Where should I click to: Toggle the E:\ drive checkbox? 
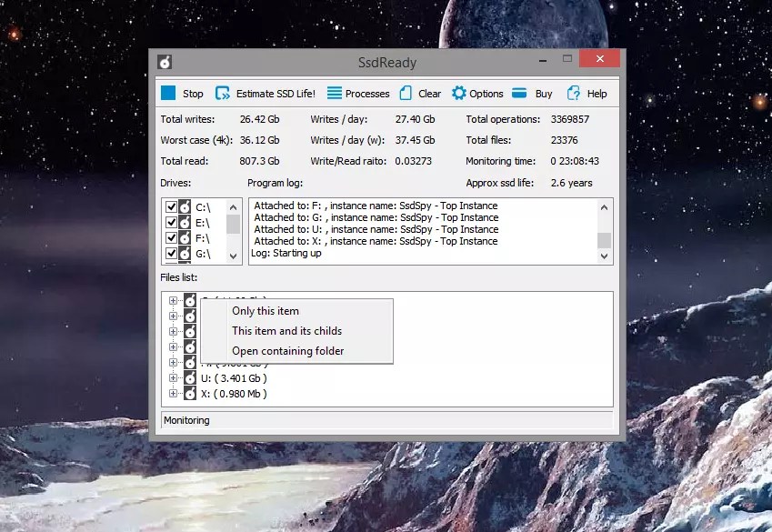point(171,222)
